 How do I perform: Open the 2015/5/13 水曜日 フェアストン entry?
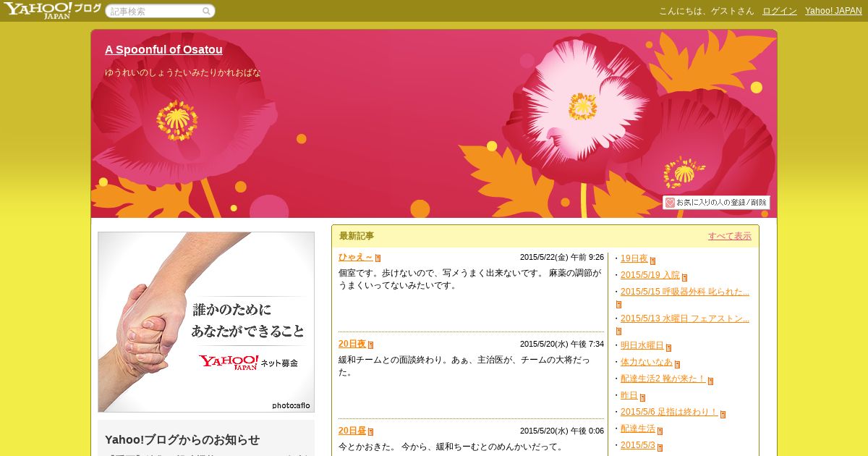(685, 318)
